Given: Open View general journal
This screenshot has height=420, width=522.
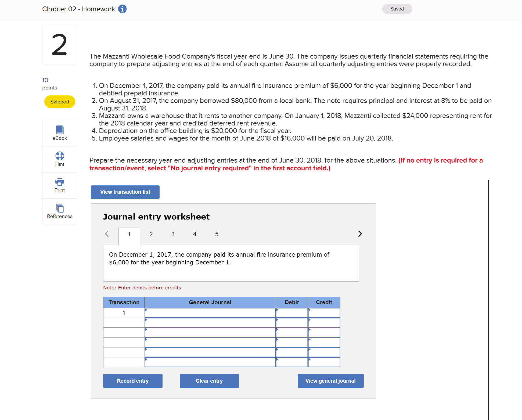Looking at the screenshot, I should 330,381.
